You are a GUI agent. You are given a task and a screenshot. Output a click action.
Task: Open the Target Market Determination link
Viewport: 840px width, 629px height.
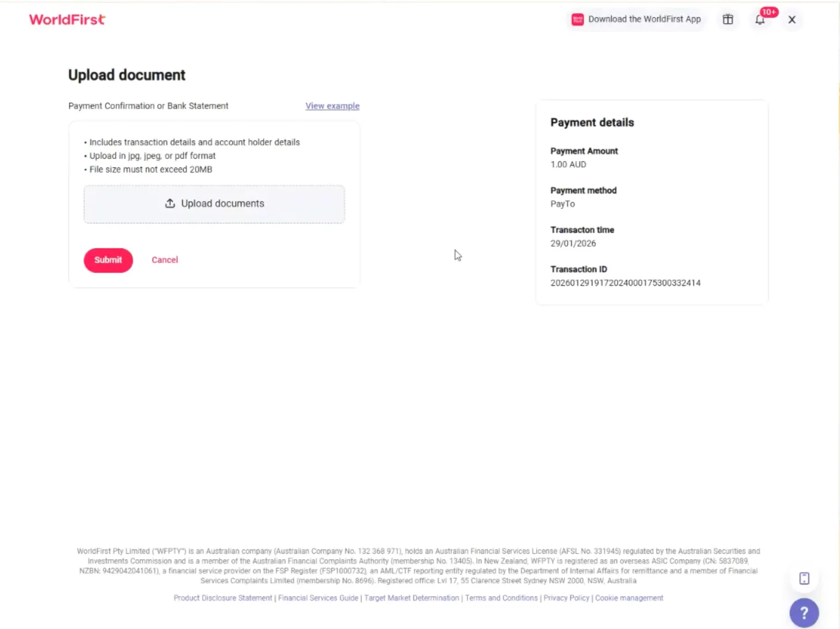tap(412, 598)
